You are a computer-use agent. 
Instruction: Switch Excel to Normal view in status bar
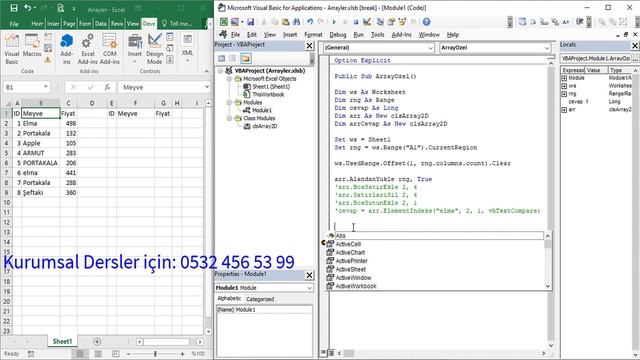point(80,353)
